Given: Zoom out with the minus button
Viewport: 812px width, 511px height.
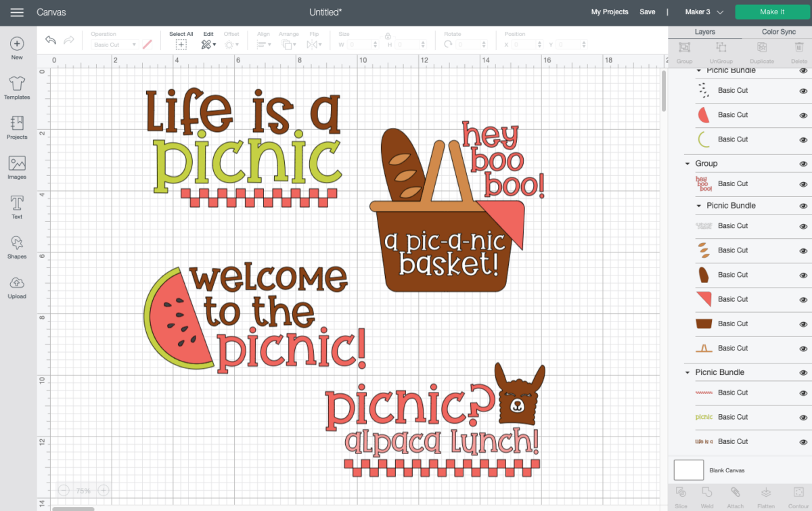Looking at the screenshot, I should click(x=64, y=490).
